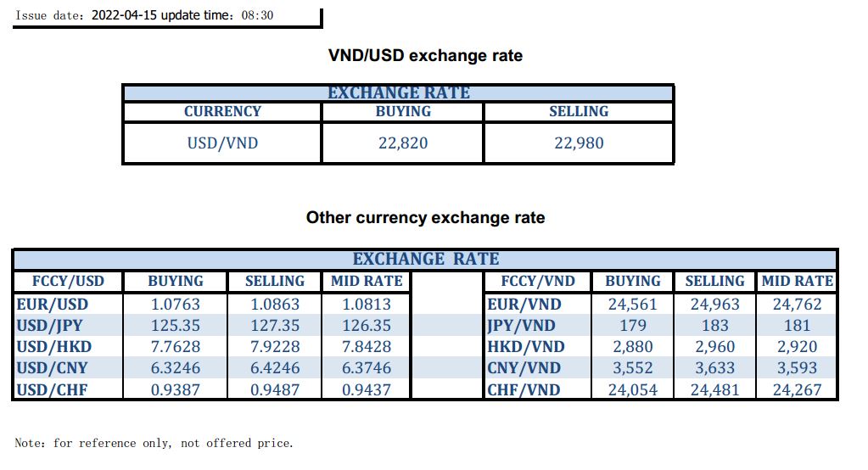Select the CHF/VND mid rate 24,267
This screenshot has height=470, width=868.
coord(798,389)
